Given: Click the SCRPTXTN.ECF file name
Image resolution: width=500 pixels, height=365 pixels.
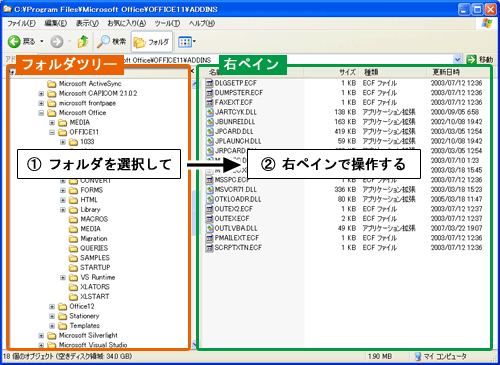Looking at the screenshot, I should pos(238,248).
